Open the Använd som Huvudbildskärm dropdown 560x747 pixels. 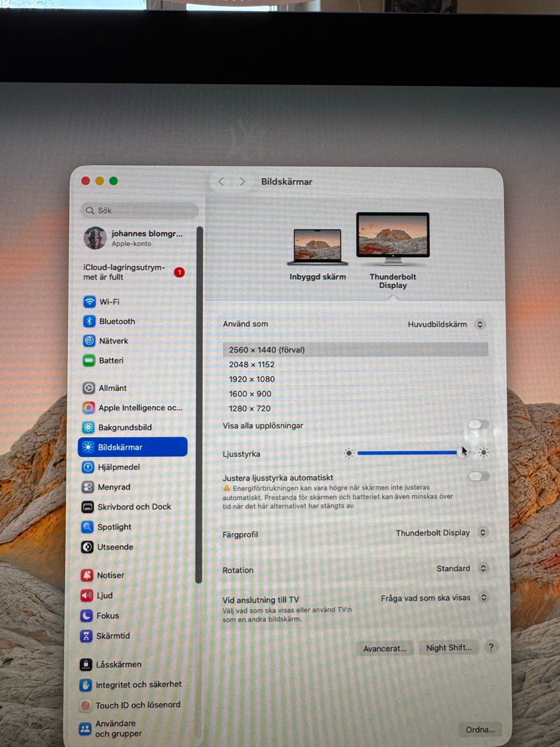tap(446, 324)
